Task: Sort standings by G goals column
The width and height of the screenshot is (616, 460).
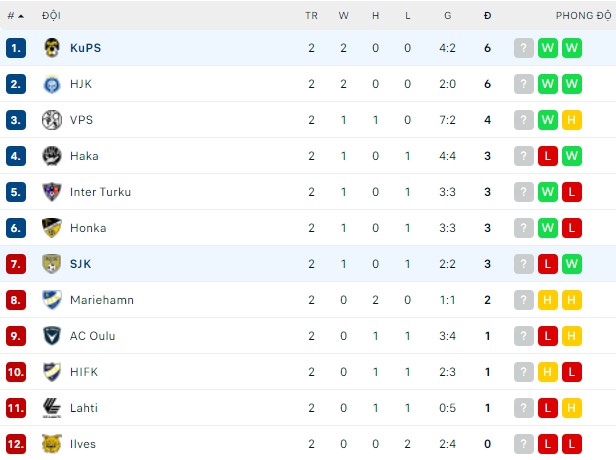Action: click(x=447, y=16)
